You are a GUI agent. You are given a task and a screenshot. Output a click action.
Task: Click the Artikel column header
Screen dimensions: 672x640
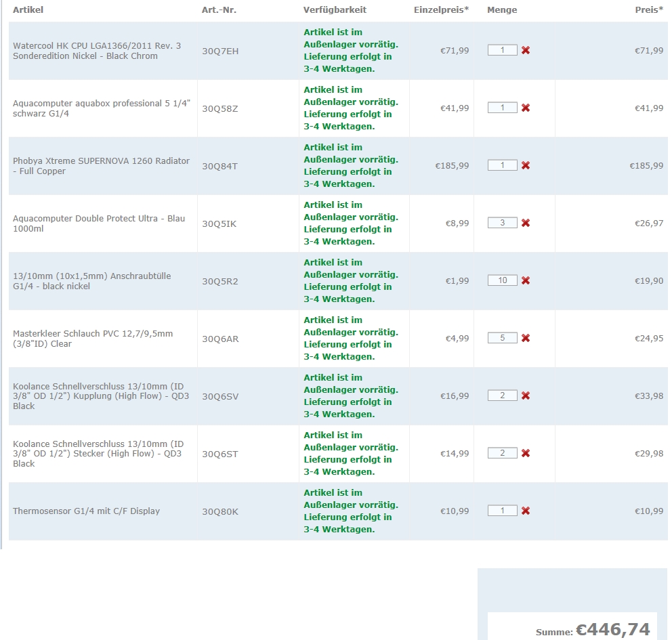(28, 10)
